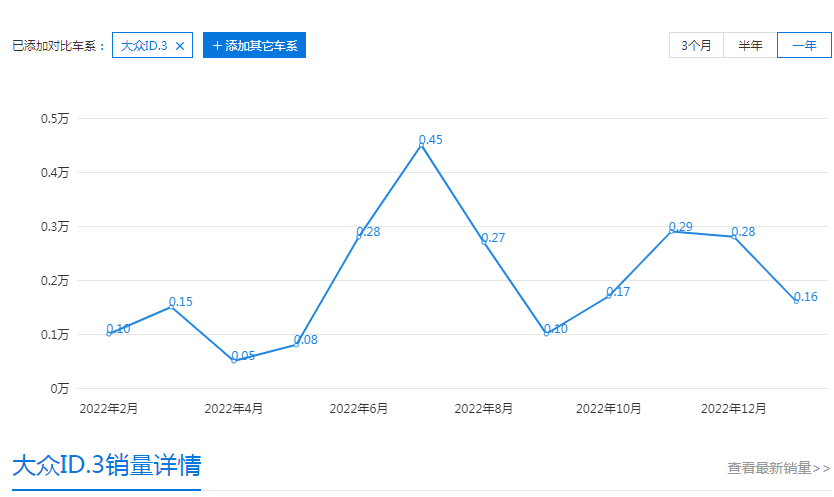Click the 2022年12月 axis label
The image size is (834, 497).
(x=733, y=409)
